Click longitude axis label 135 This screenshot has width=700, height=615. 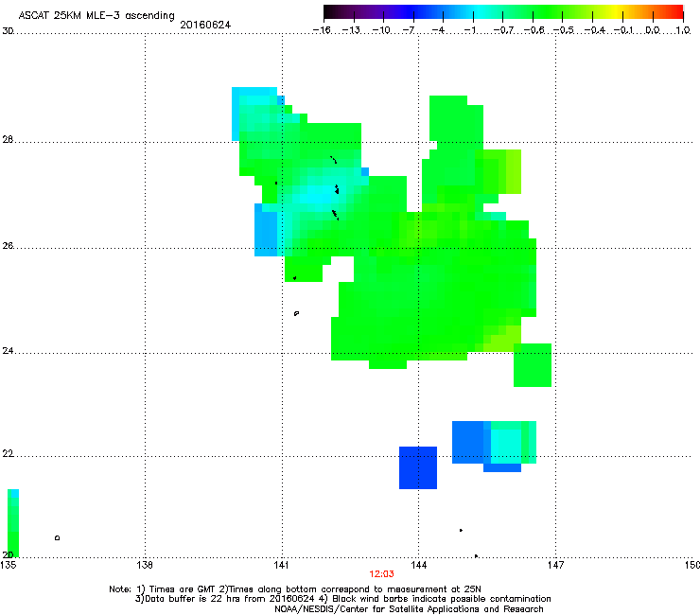click(x=8, y=565)
